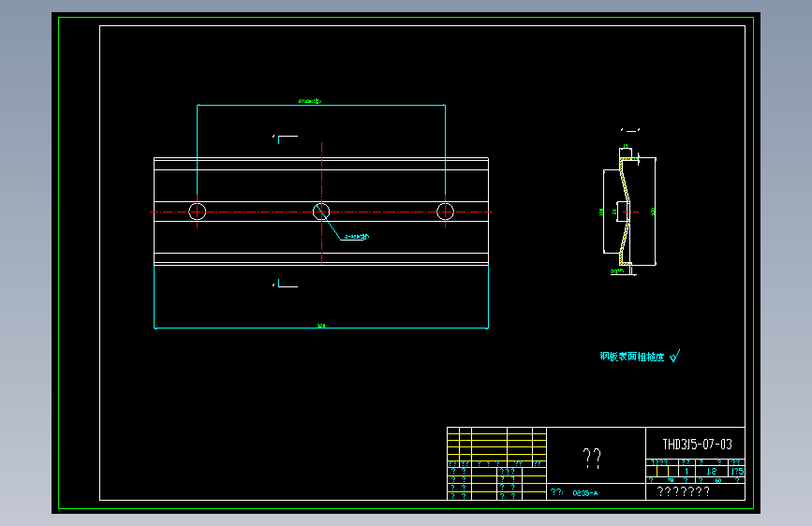The image size is (812, 526).
Task: Pick the right bolt hole circle
Action: pos(446,212)
